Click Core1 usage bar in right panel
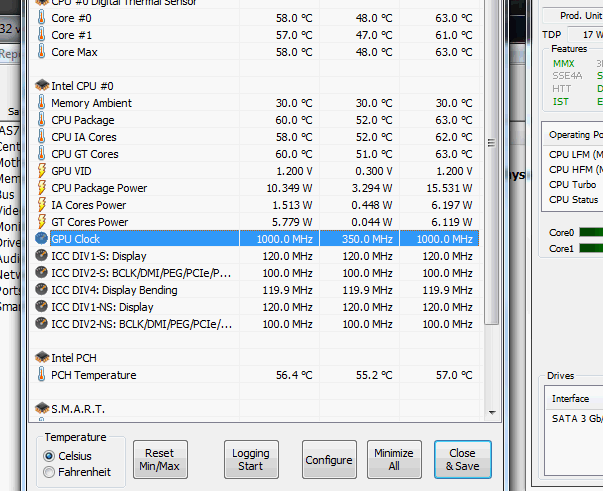The width and height of the screenshot is (603, 491). click(x=591, y=248)
